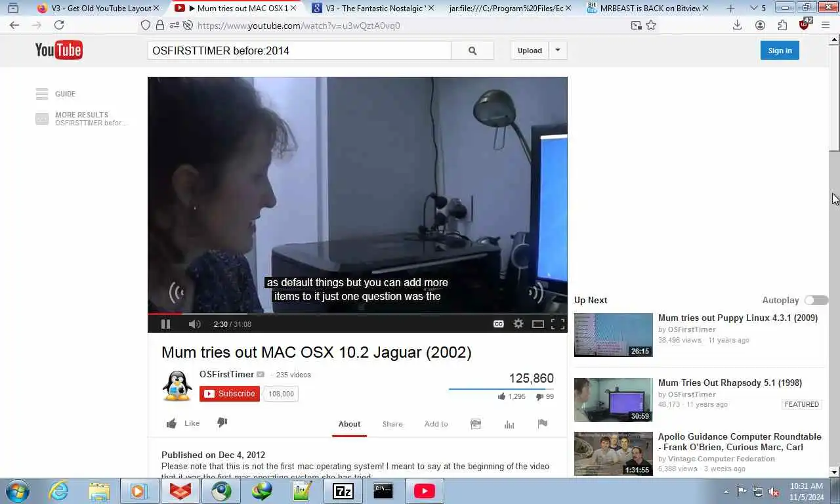Open the Windows Start menu
Viewport: 840px width, 504px height.
[16, 491]
